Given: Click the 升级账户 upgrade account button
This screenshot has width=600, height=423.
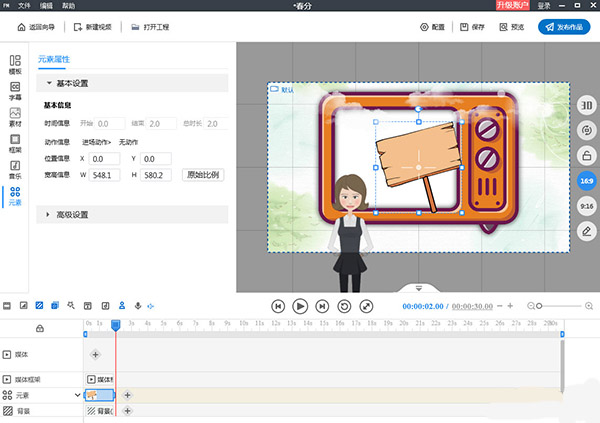Looking at the screenshot, I should tap(513, 5).
